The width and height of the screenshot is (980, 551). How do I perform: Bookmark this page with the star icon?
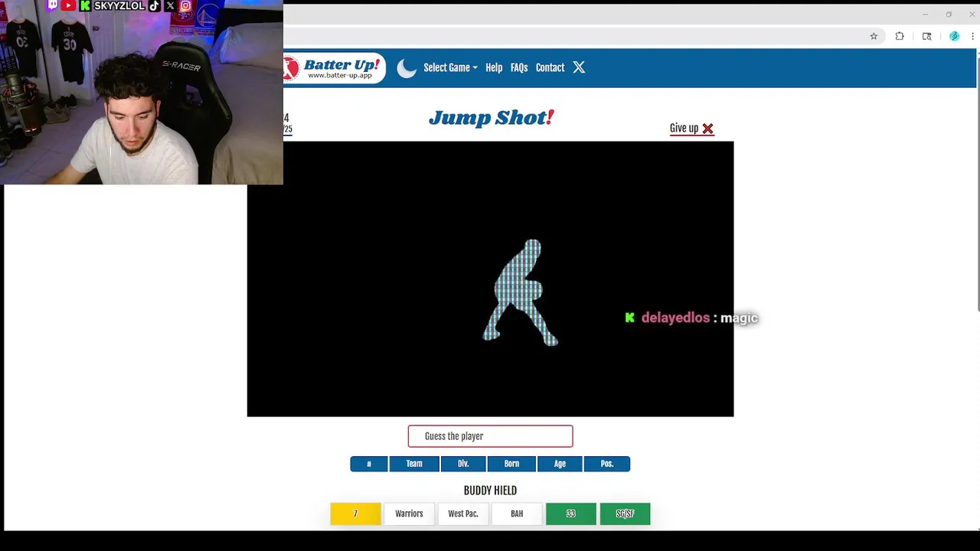(x=874, y=36)
